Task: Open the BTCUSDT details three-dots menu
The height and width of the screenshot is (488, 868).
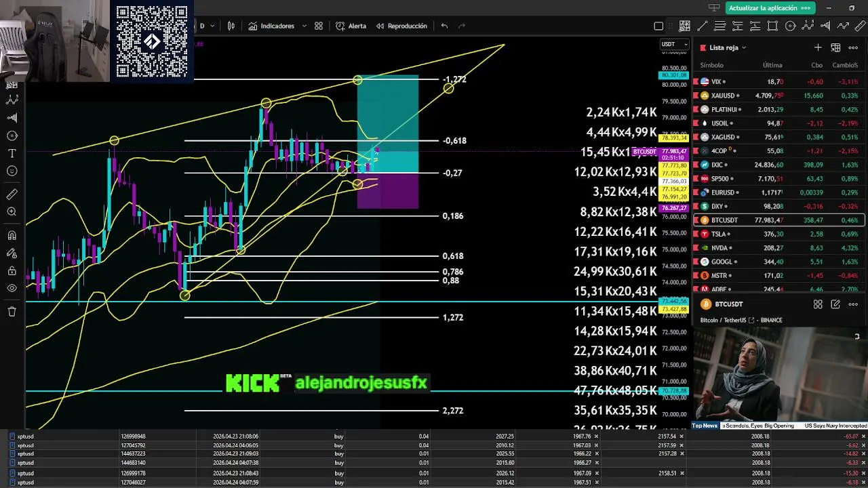Action: 853,304
